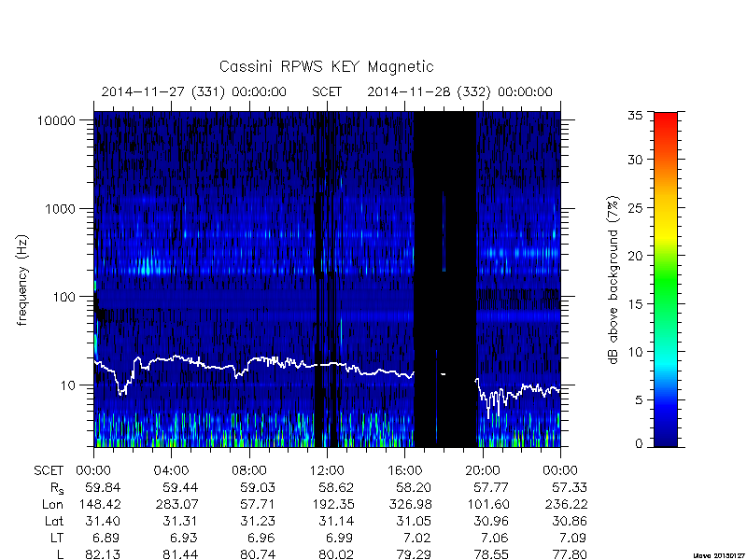747x560 pixels.
Task: Select the Lon value 192.35
Action: click(333, 504)
